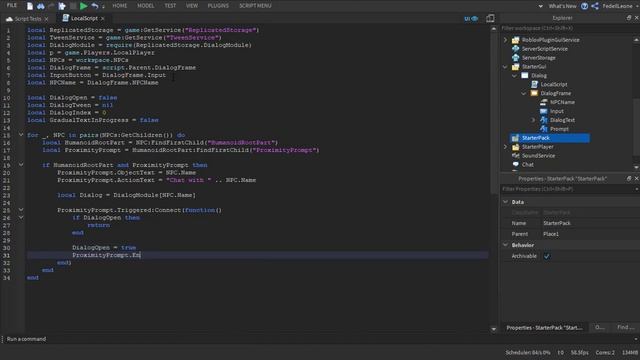Open the What's New link
The image size is (640, 360).
pyautogui.click(x=562, y=6)
